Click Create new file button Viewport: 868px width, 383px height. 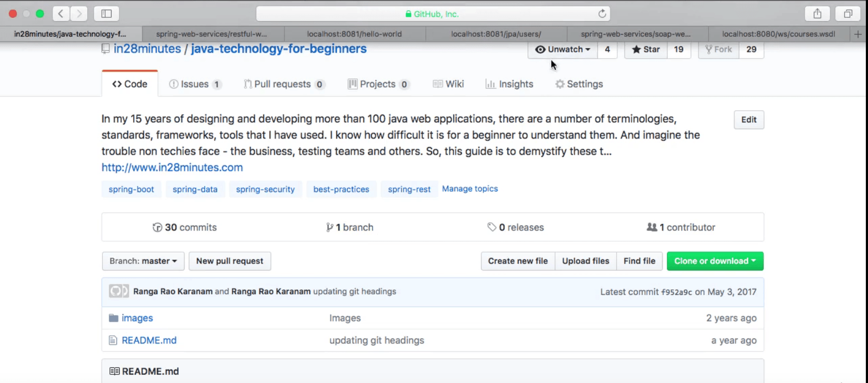click(518, 261)
